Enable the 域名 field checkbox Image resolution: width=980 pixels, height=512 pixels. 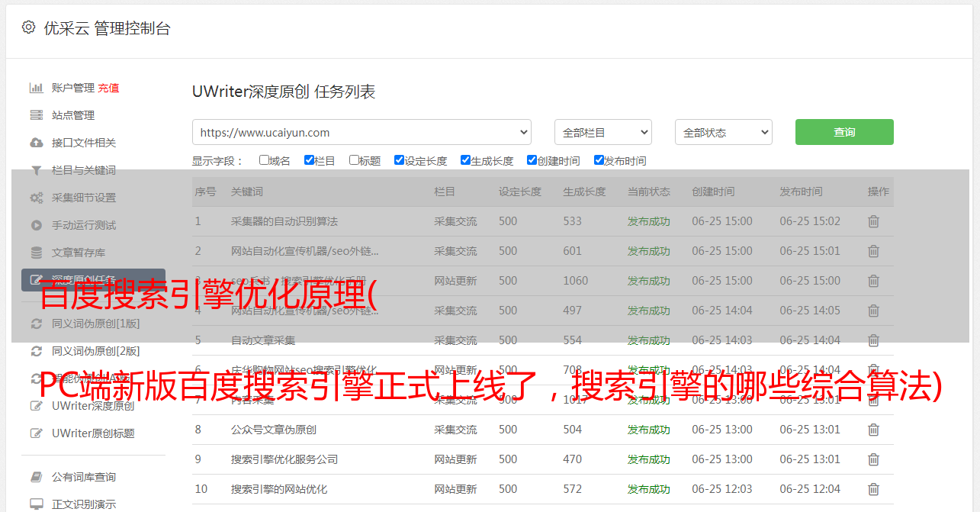click(264, 160)
